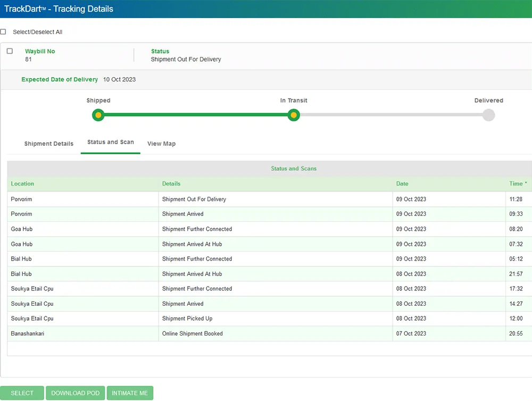The height and width of the screenshot is (401, 532).
Task: Click the Delivered milestone marker
Action: pyautogui.click(x=488, y=115)
